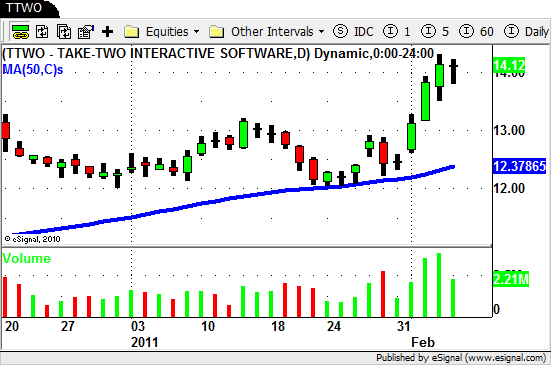Click the 31 date axis label
This screenshot has width=551, height=365.
pos(404,326)
